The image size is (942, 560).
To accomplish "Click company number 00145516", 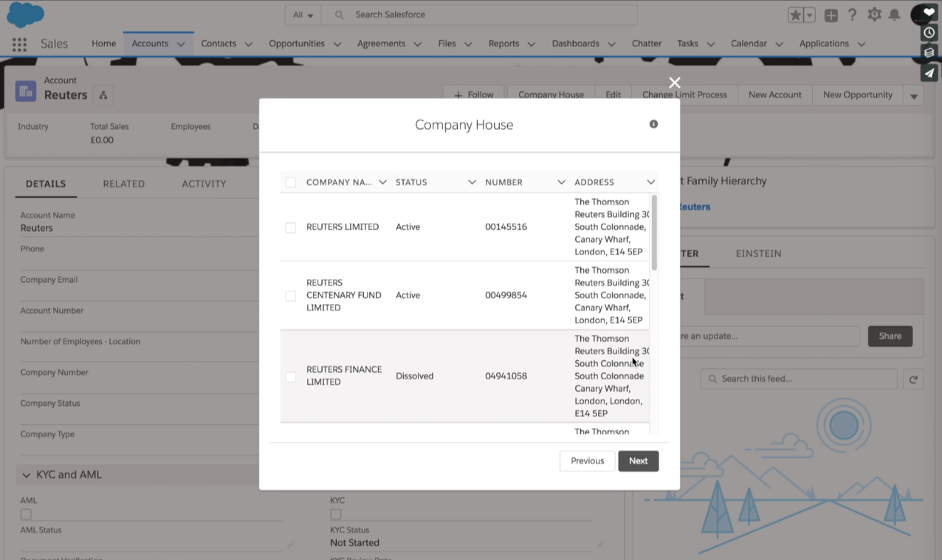I will [x=506, y=227].
